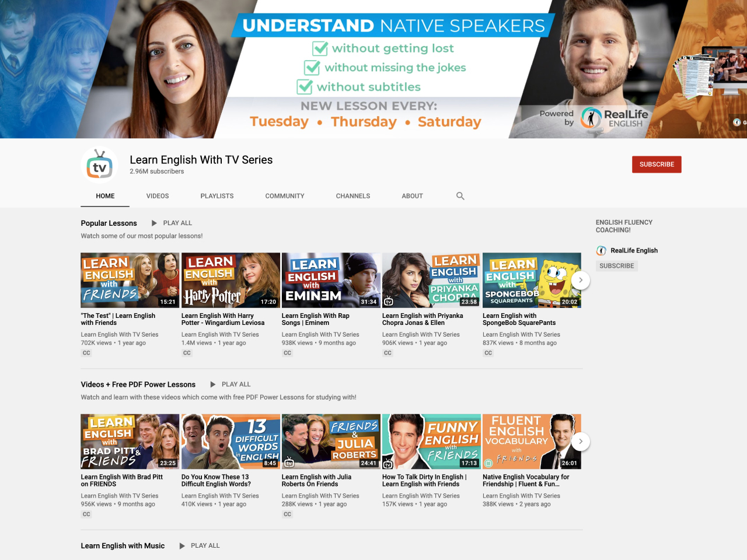Click "ENGLISH FLUENCY COACHING!" sidebar heading

click(x=624, y=226)
